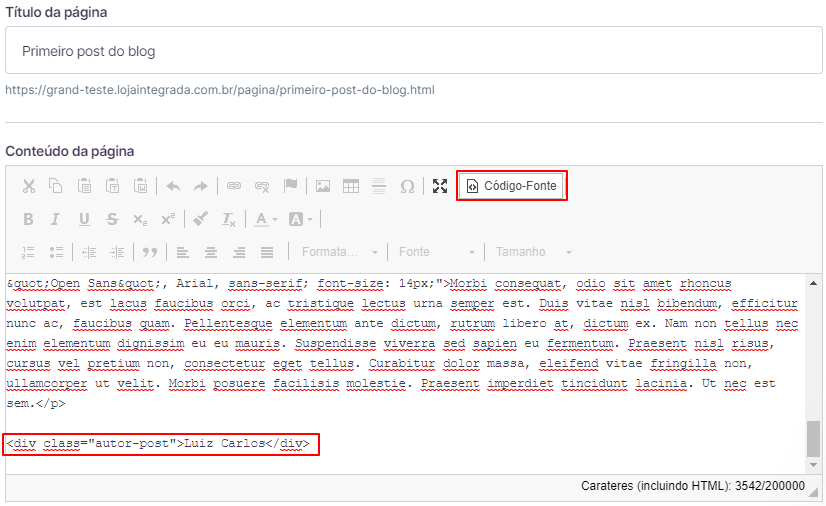Toggle superscript formatting
The image size is (826, 506).
tap(168, 219)
